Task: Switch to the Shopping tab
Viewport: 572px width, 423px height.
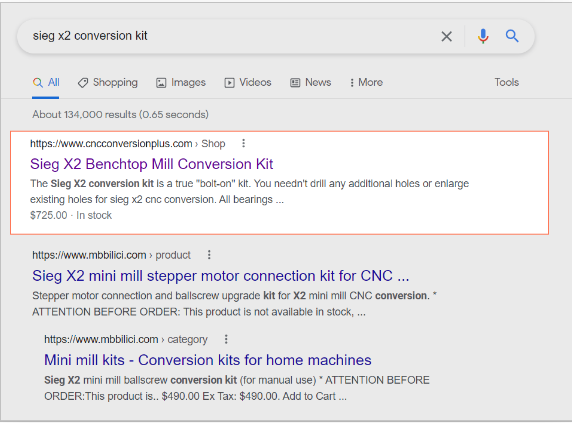Action: click(108, 82)
